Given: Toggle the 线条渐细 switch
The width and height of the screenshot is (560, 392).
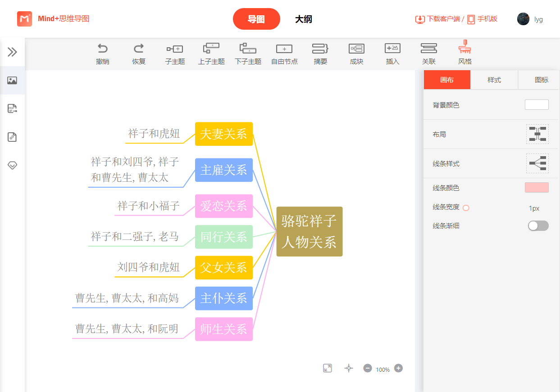Looking at the screenshot, I should tap(538, 226).
